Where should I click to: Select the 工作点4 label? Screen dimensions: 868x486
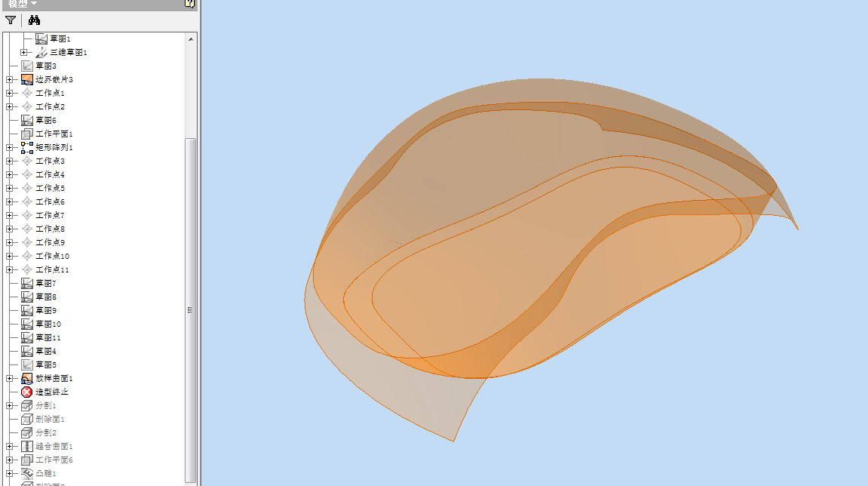tap(50, 174)
